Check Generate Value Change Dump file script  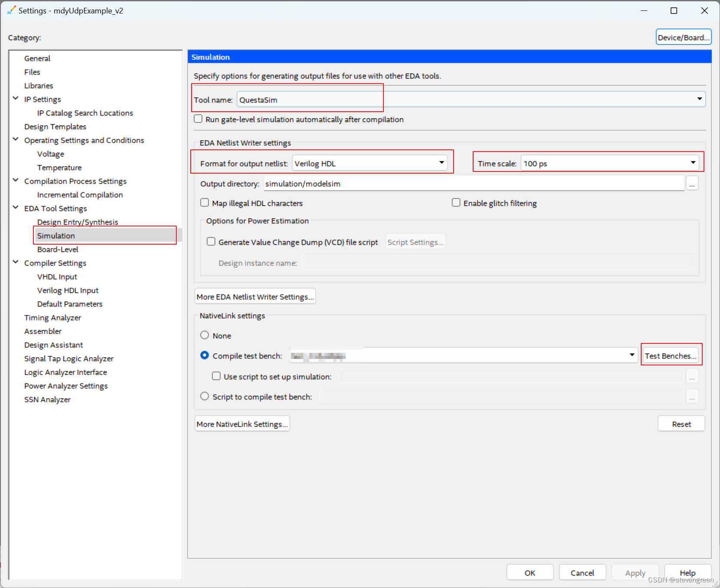tap(211, 242)
